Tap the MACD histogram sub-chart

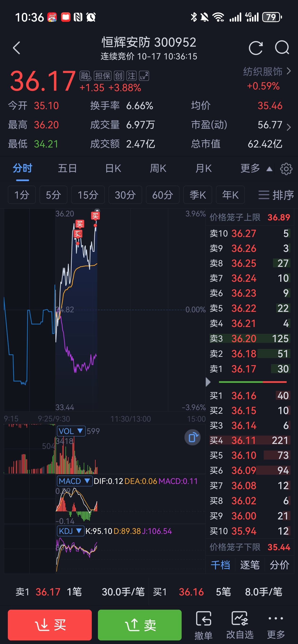(105, 499)
